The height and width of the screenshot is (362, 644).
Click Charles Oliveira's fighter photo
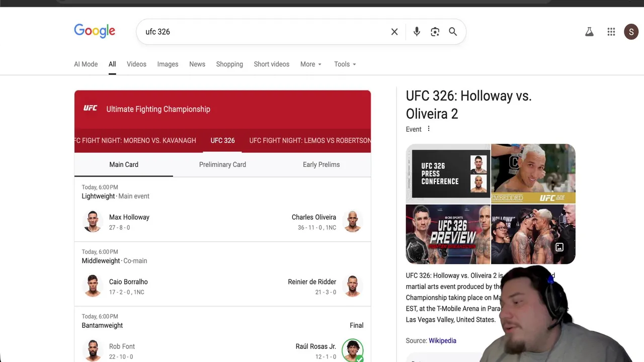pyautogui.click(x=353, y=221)
